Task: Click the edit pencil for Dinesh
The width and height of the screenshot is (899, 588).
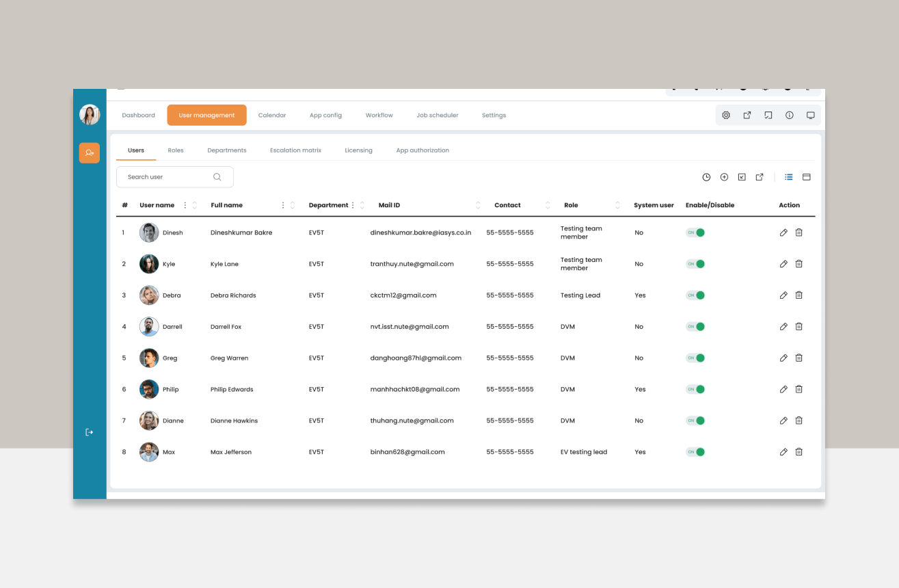Action: (783, 232)
